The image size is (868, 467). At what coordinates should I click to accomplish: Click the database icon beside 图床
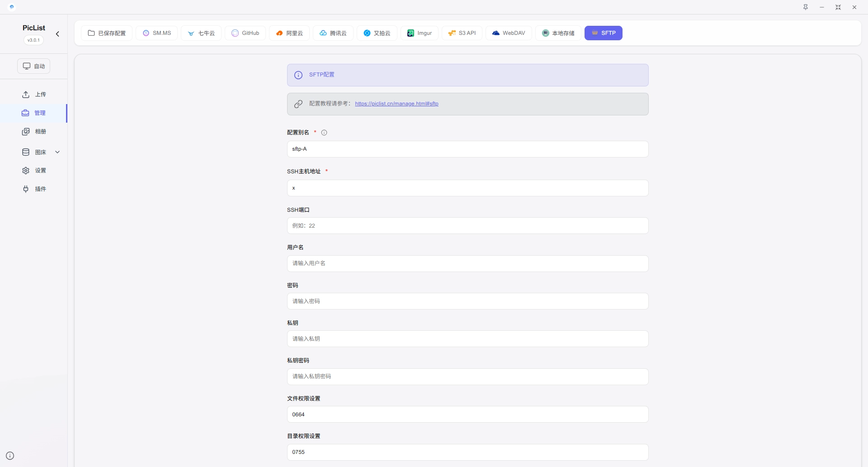click(26, 152)
